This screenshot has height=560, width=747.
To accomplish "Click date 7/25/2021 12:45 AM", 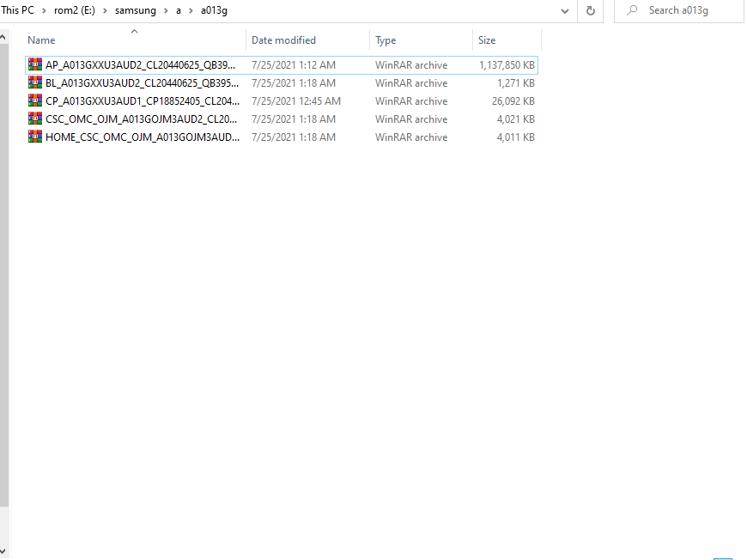I will [x=296, y=101].
